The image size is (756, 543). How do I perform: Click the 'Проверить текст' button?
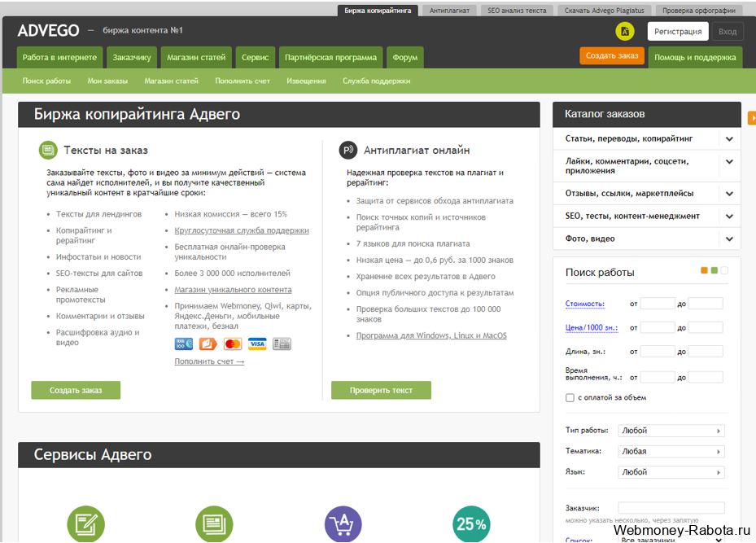pyautogui.click(x=381, y=390)
